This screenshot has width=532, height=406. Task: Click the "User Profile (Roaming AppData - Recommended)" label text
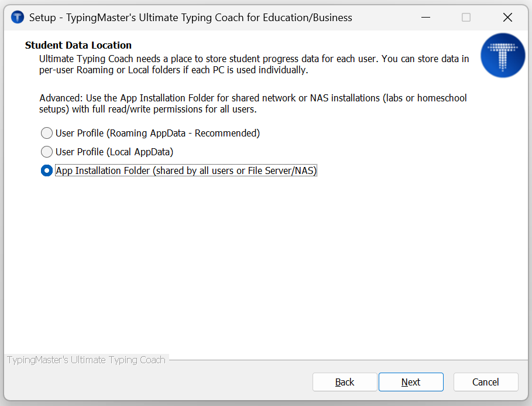(157, 133)
